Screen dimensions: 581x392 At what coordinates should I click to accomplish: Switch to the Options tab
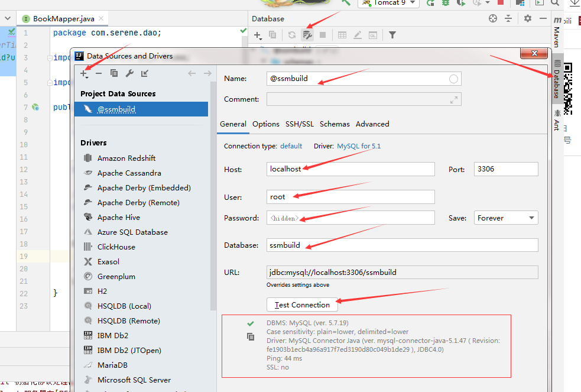pos(265,124)
